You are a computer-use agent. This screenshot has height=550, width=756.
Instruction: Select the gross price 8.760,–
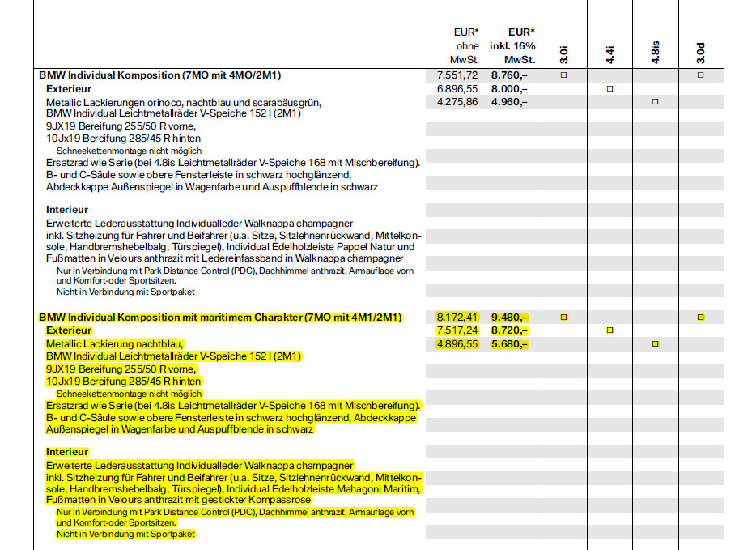click(509, 75)
